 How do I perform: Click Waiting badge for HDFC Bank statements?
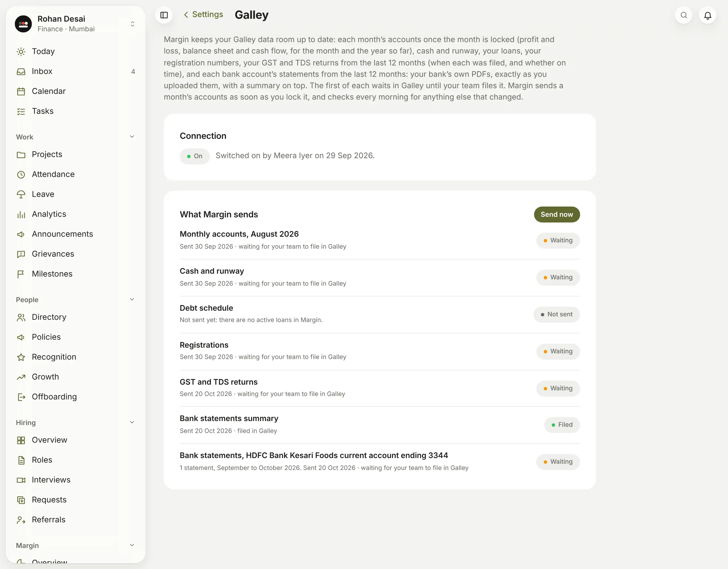[558, 462]
